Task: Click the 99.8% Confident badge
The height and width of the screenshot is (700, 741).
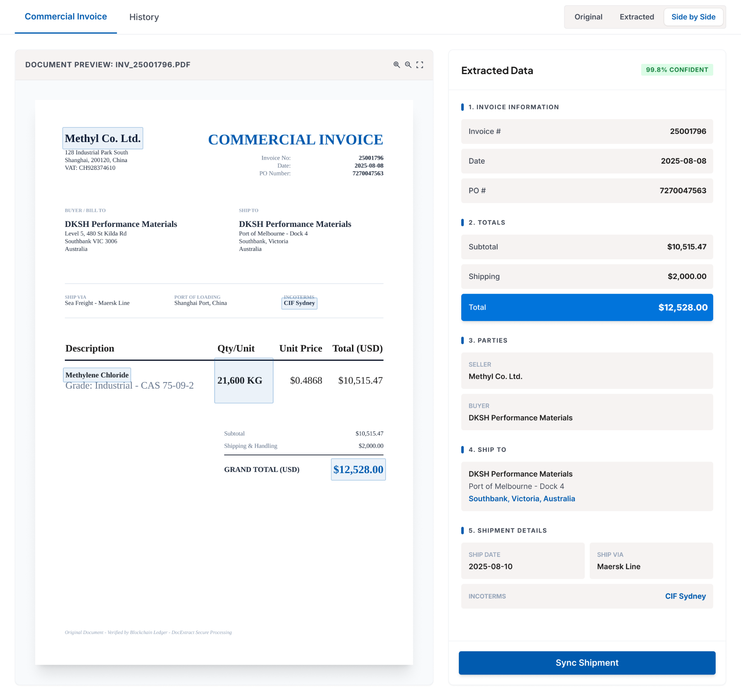Action: (x=677, y=70)
